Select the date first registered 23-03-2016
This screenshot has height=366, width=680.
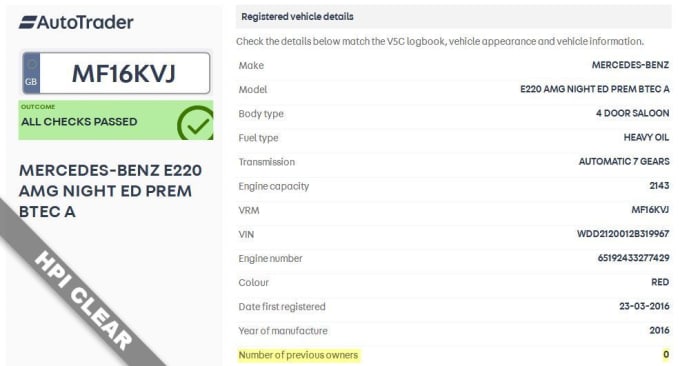pos(644,306)
